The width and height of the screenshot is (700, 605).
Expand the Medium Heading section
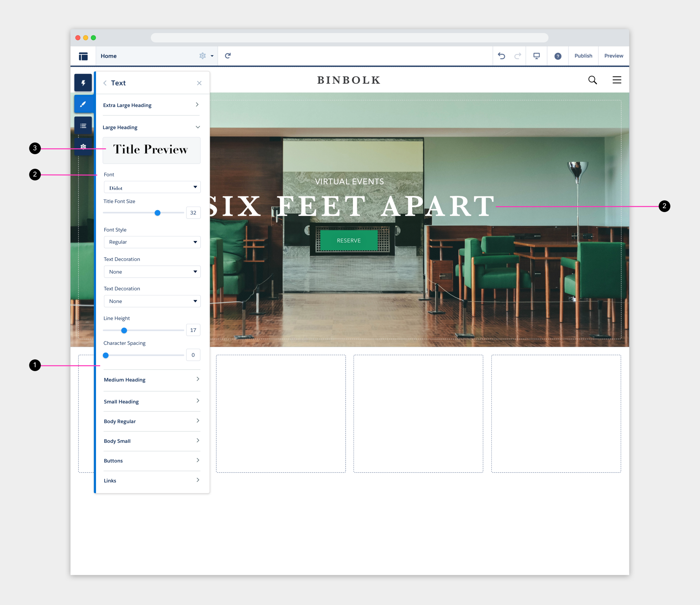tap(152, 380)
